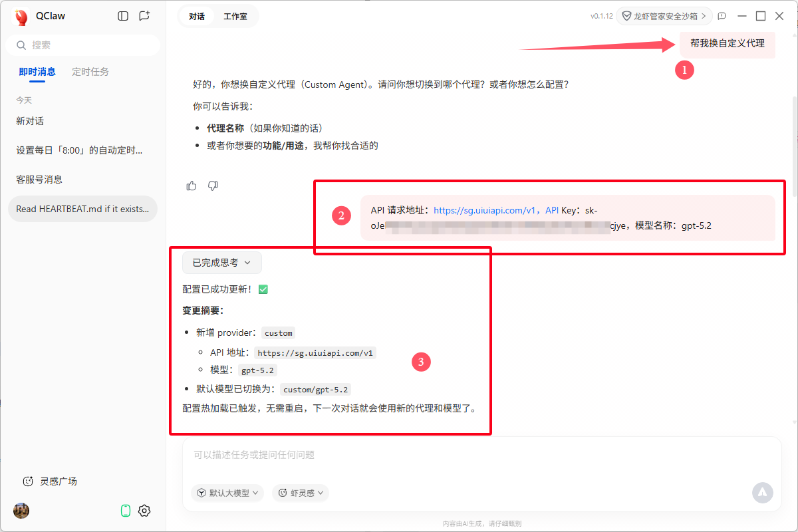Screen dimensions: 798x532
Task: Switch to the 工作室 tab
Action: click(235, 16)
